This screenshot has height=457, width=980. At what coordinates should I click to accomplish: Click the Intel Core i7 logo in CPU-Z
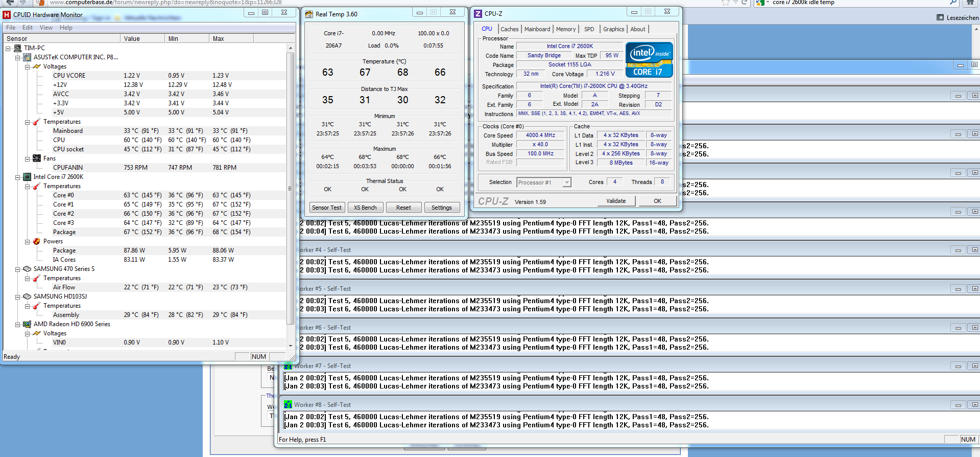pyautogui.click(x=649, y=60)
